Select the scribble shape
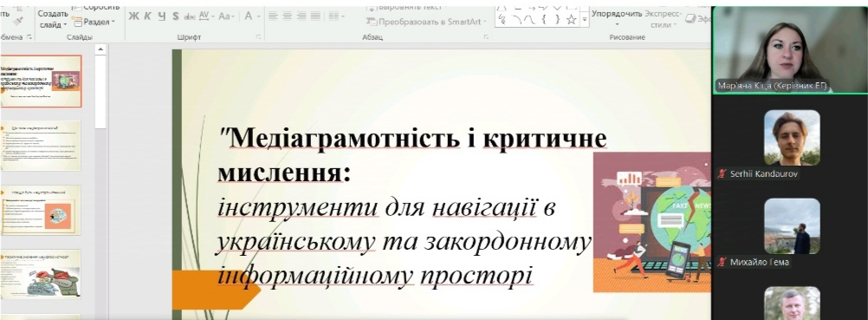Image resolution: width=868 pixels, height=320 pixels. click(502, 19)
